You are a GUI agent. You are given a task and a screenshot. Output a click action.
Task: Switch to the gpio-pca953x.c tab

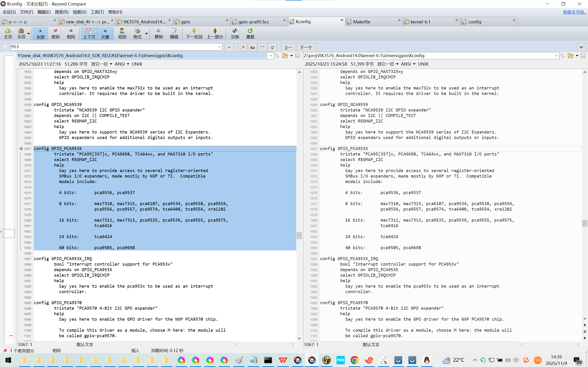point(254,22)
